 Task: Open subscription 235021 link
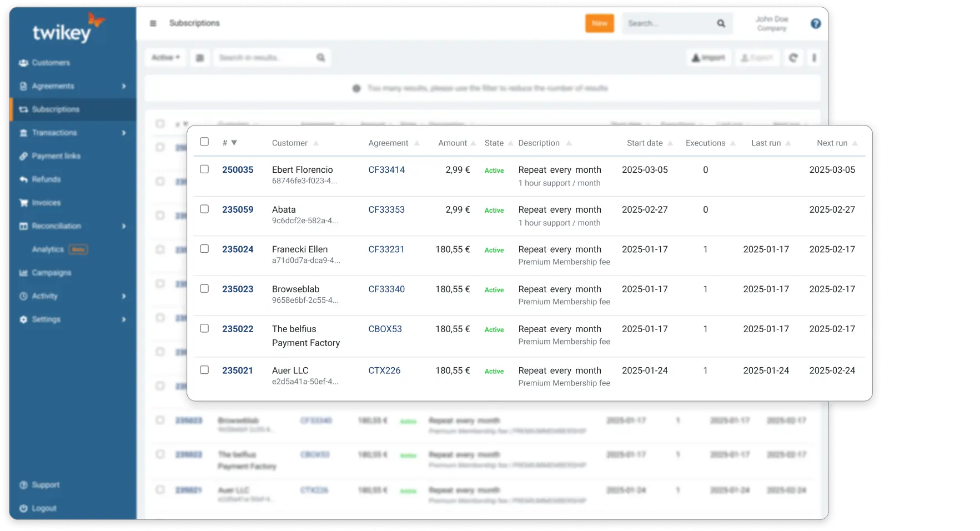click(238, 370)
